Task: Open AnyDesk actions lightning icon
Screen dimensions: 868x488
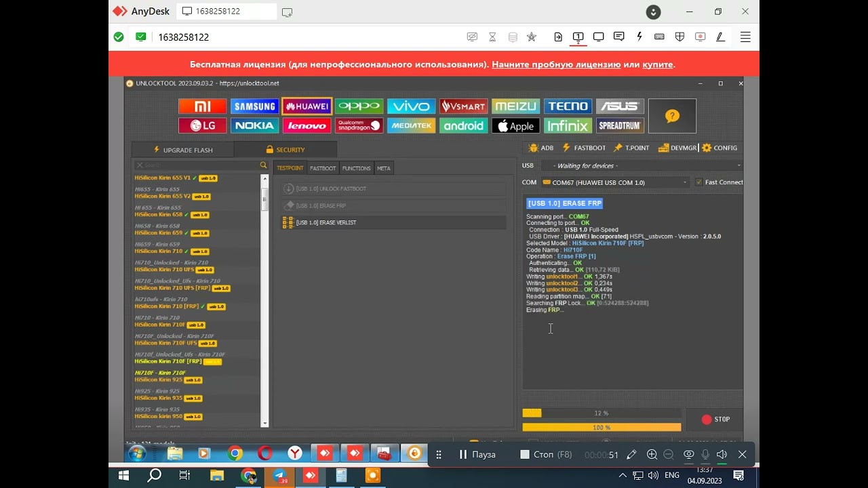Action: click(639, 37)
